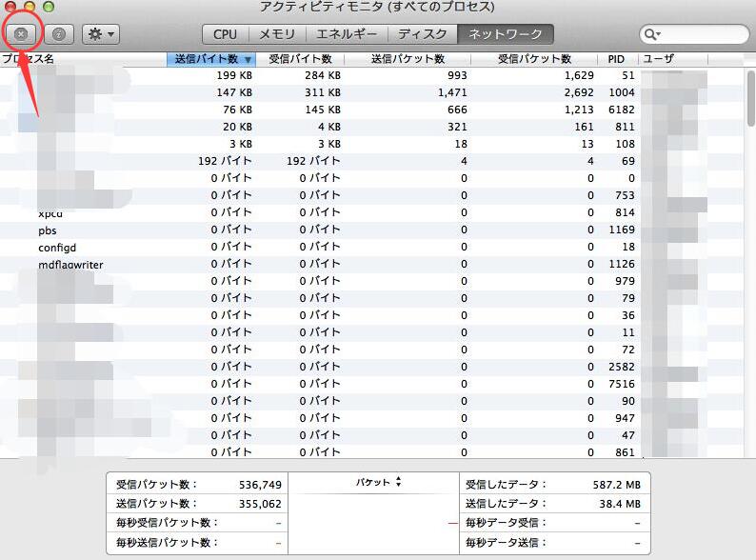756x560 pixels.
Task: Sort by 受信パケット数 column header
Action: pos(533,59)
